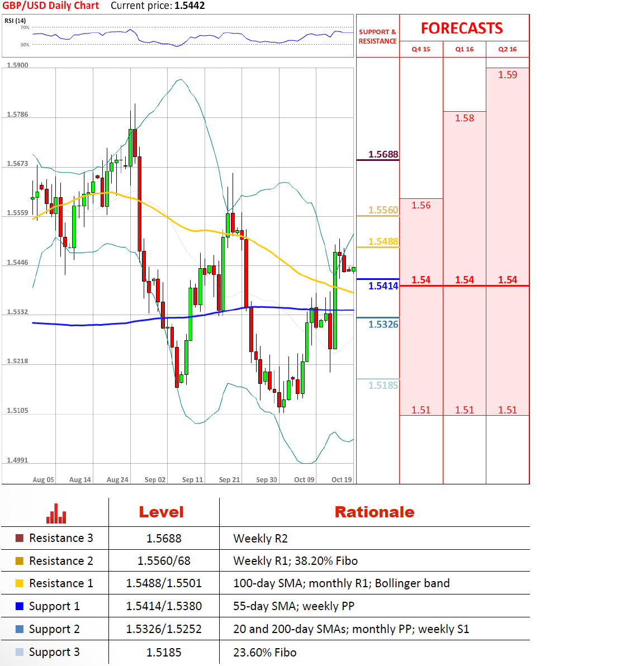Click the 1.59 forecast in Q2 16
The height and width of the screenshot is (666, 644).
point(508,75)
